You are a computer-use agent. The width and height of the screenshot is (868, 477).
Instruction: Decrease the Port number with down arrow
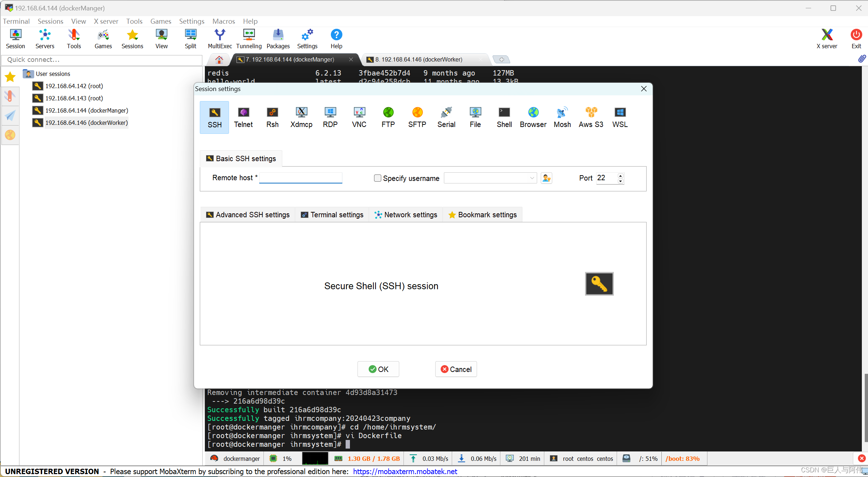click(620, 181)
